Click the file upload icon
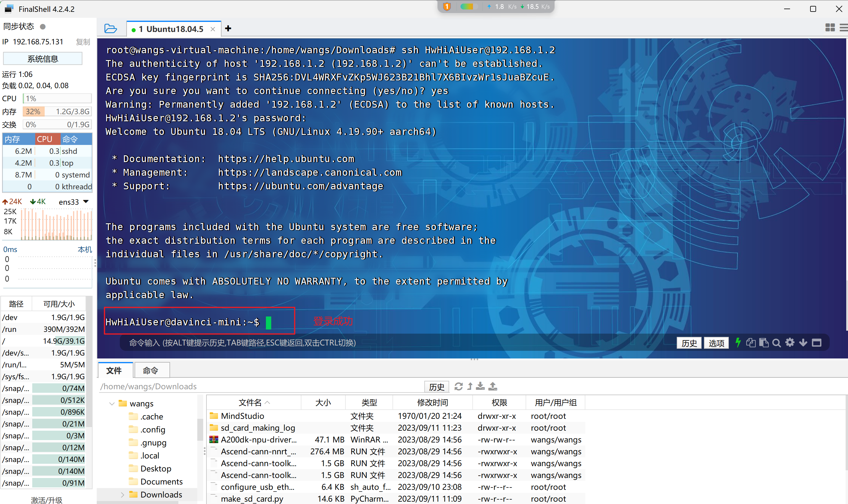Screen dimensions: 848x504 [493, 387]
